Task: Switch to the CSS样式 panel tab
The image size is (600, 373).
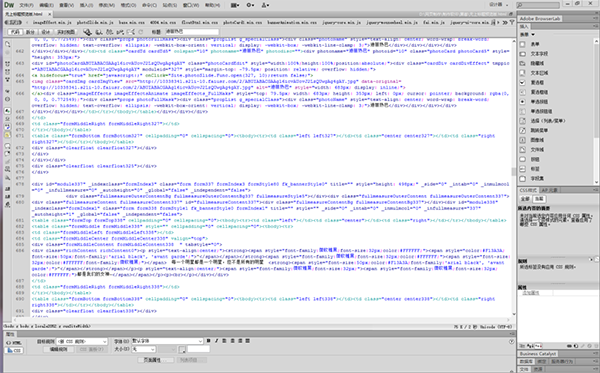Action: point(528,190)
